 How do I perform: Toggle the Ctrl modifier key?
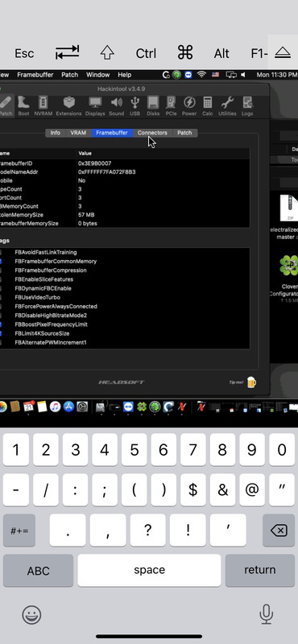pyautogui.click(x=146, y=53)
